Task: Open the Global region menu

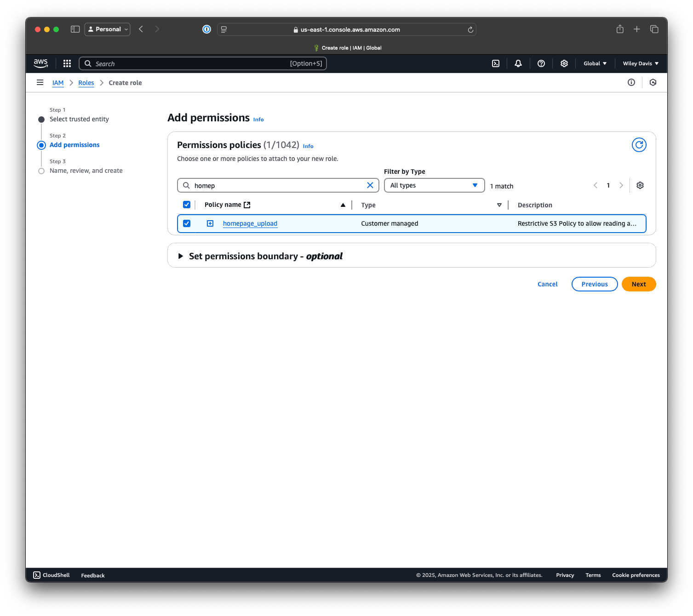Action: tap(595, 63)
